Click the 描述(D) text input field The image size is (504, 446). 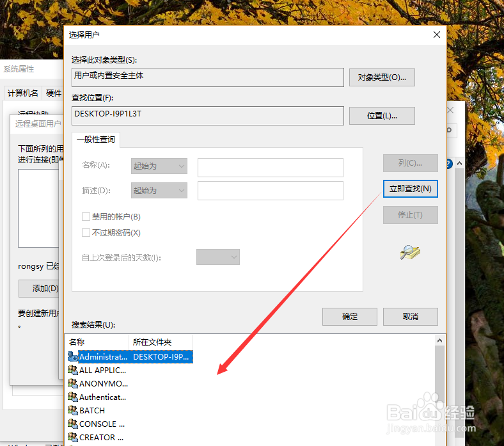pos(271,191)
